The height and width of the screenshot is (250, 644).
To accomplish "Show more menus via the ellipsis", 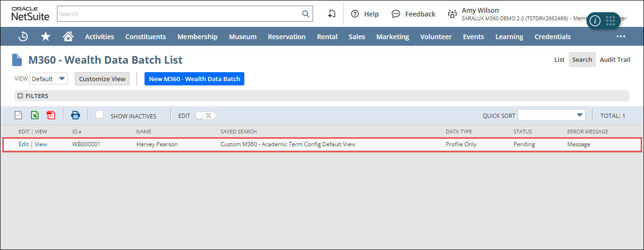I will (x=620, y=37).
